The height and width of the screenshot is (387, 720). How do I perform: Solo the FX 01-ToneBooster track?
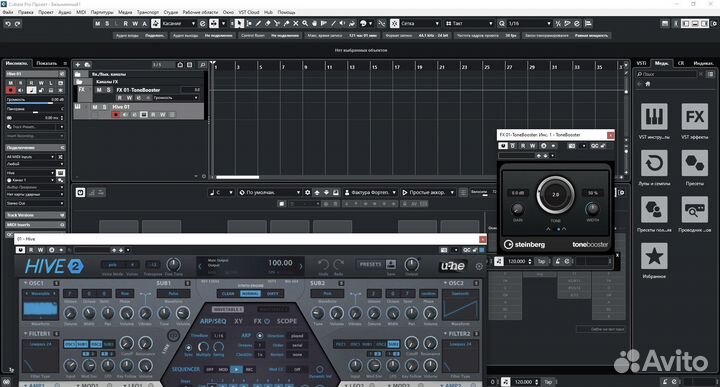[108, 90]
